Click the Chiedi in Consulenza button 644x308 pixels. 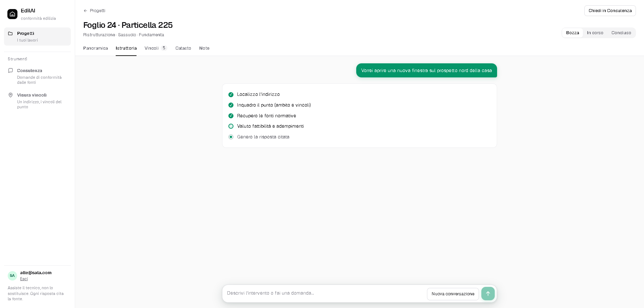(x=610, y=11)
